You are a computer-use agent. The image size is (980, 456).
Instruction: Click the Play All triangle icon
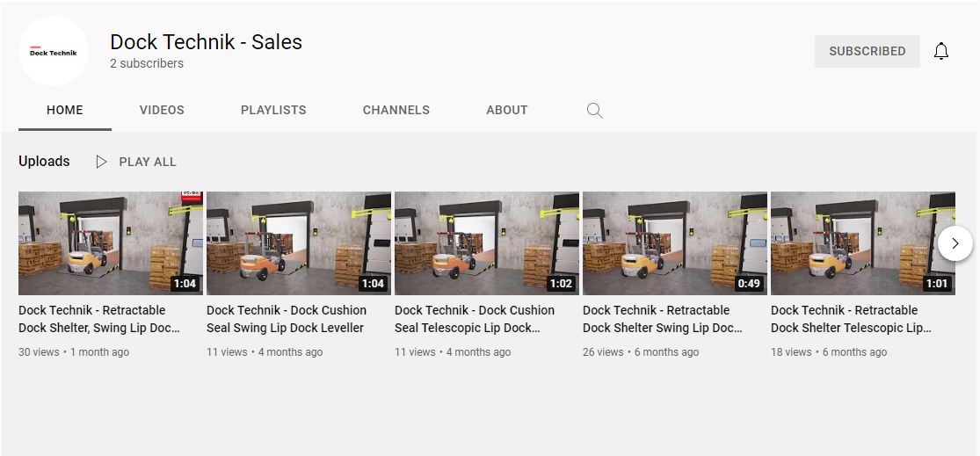pos(101,162)
